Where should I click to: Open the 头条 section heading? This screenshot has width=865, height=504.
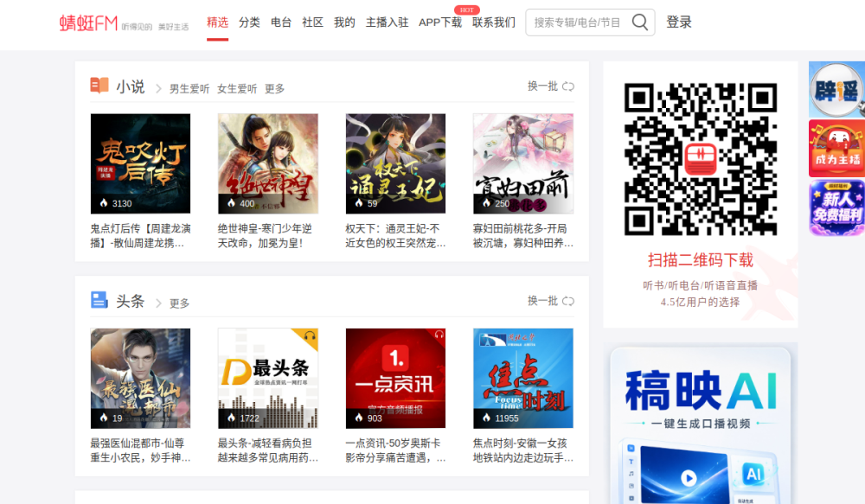point(131,301)
